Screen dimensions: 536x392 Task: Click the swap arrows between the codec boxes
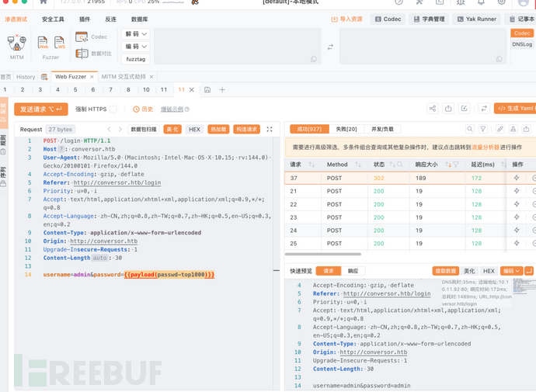click(x=330, y=47)
